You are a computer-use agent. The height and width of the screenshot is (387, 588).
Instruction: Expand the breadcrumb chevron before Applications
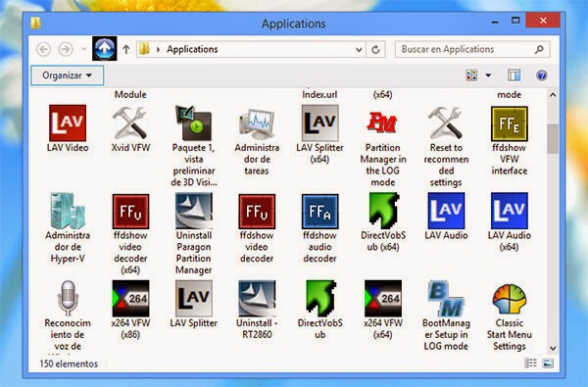[158, 50]
